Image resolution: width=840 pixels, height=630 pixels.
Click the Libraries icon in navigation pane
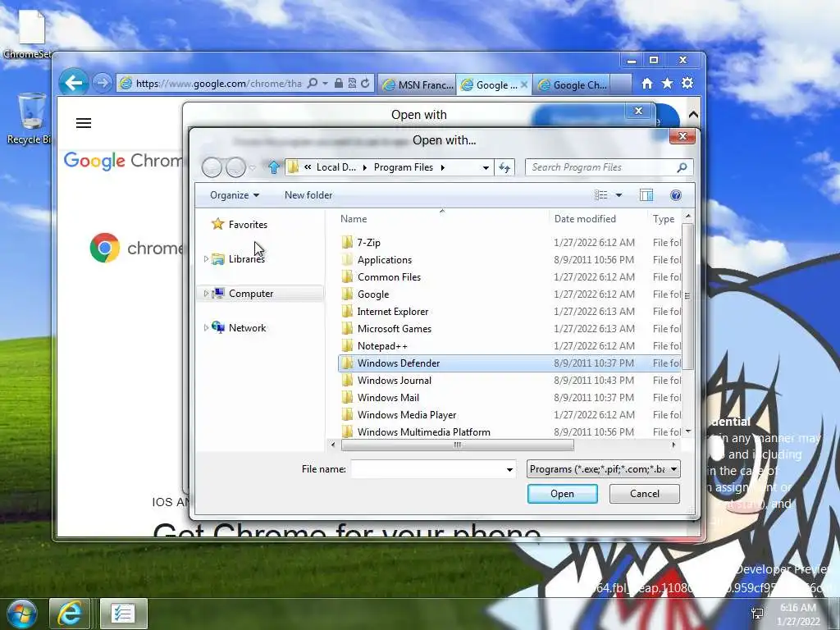(x=218, y=258)
